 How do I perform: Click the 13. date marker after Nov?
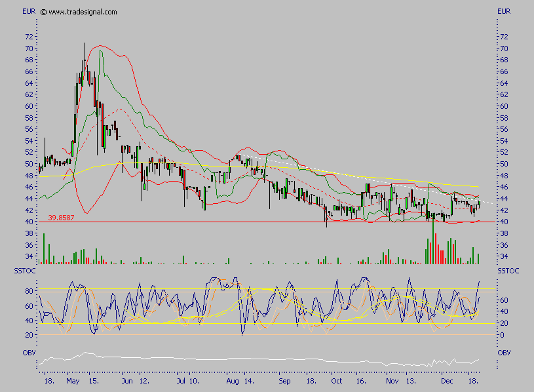[411, 381]
